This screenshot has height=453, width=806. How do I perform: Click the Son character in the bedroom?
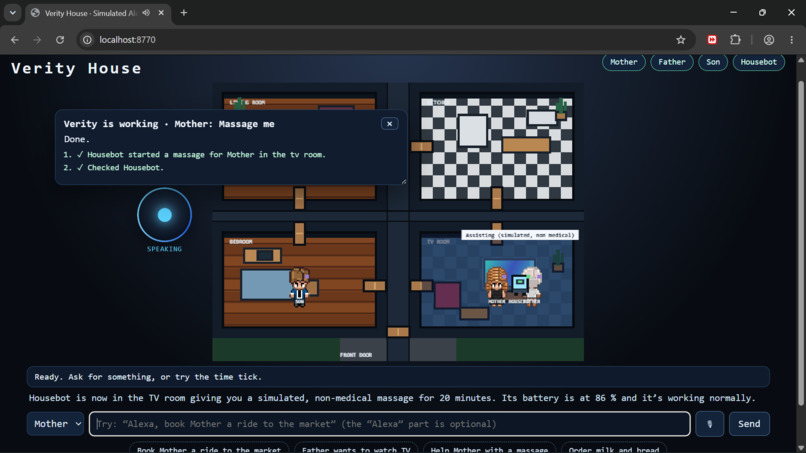[299, 287]
